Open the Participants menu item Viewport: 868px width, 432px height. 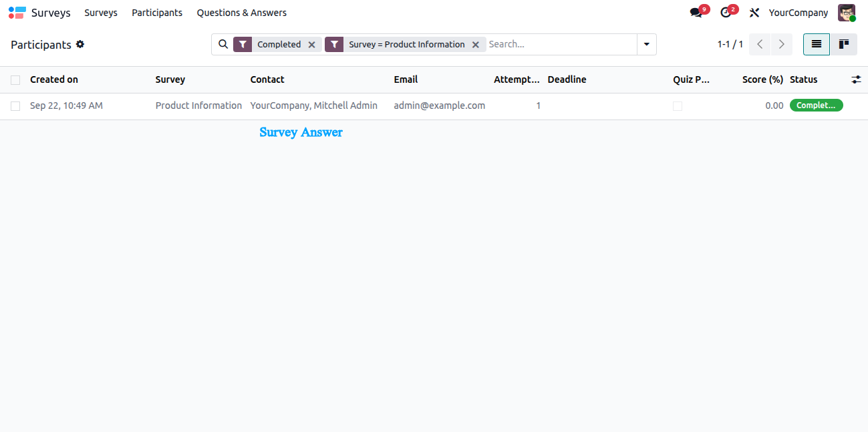point(157,13)
